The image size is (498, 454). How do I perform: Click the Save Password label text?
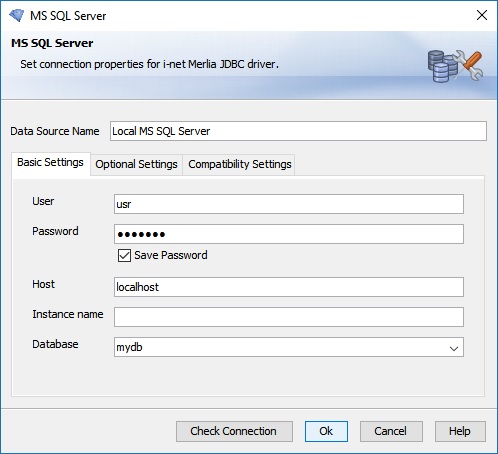(171, 255)
